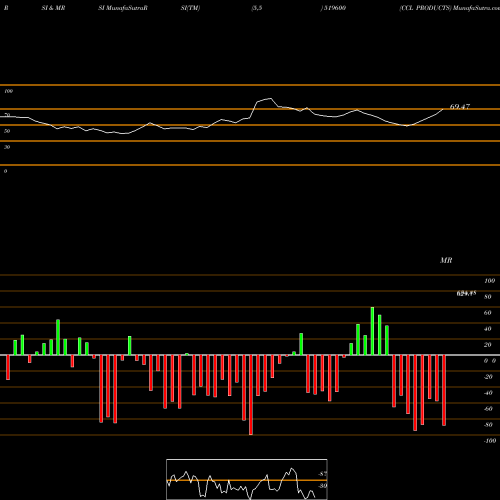Click the MR axis label -20
Screen dimensions: 500x500
(488, 377)
